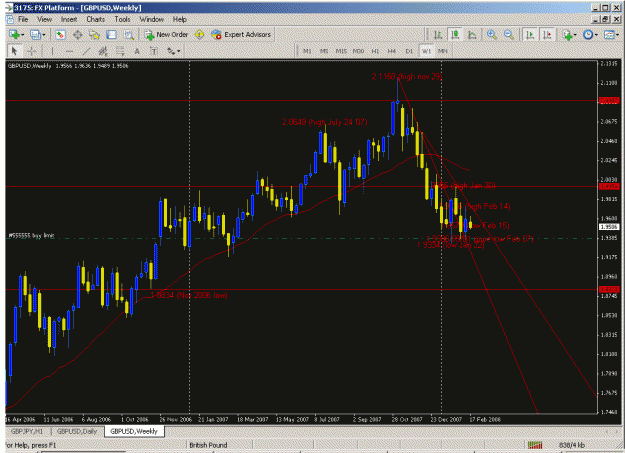Open the Insert menu

point(69,19)
